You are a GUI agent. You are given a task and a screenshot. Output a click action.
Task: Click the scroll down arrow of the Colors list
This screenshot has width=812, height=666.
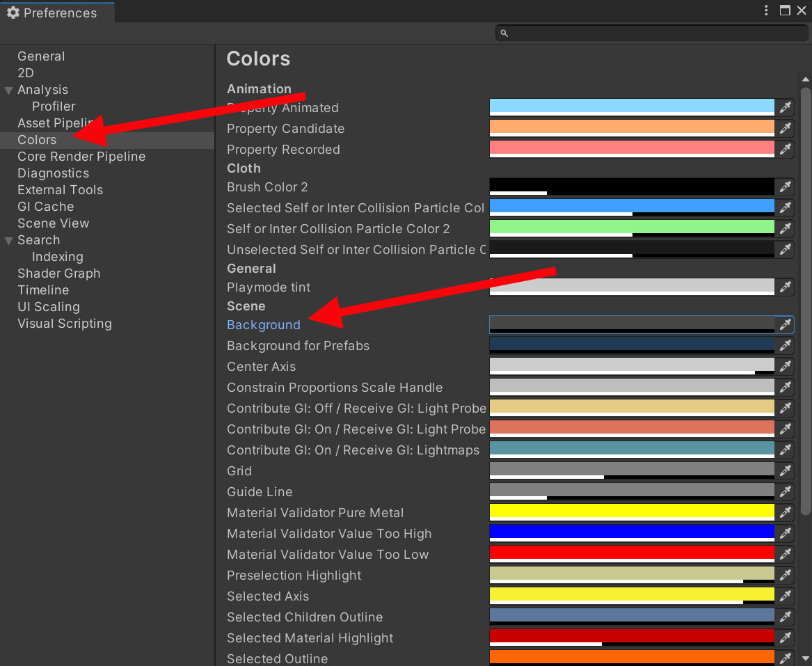point(805,658)
